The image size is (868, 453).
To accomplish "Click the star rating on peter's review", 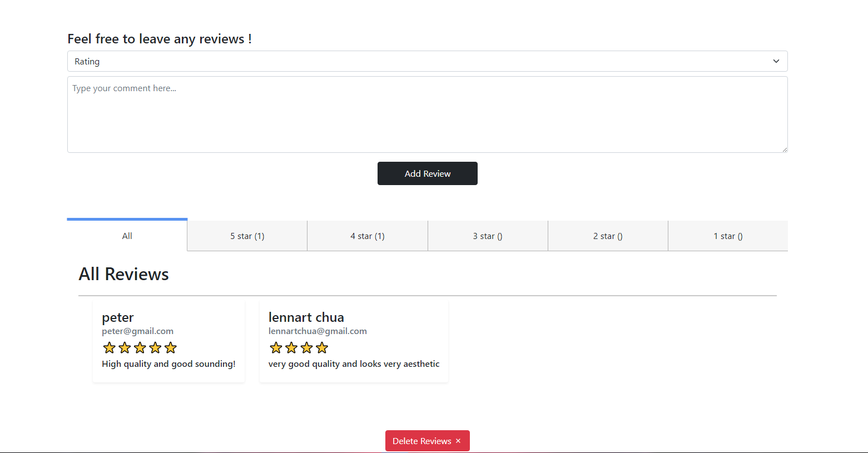I will (x=140, y=348).
